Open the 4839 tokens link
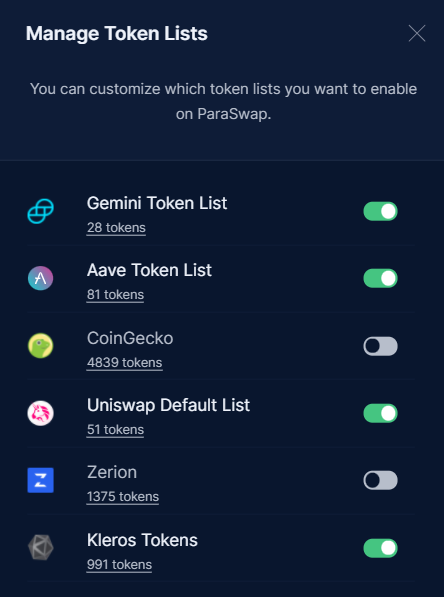The image size is (444, 597). coord(125,362)
